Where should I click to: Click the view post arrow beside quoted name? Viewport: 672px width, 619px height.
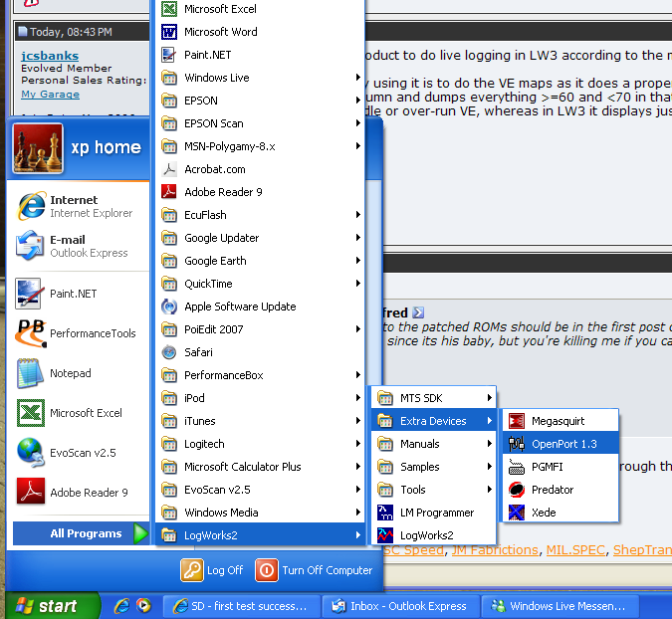click(418, 312)
